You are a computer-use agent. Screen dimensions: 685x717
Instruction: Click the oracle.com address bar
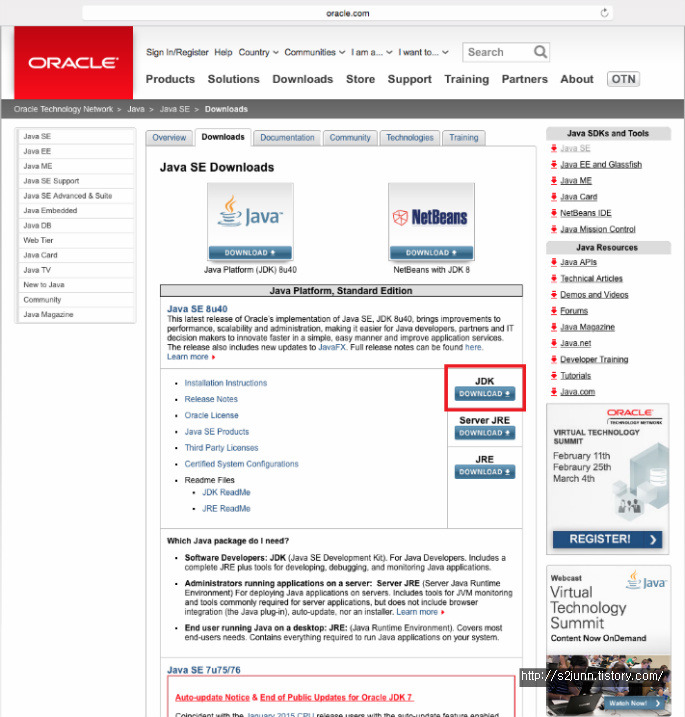(348, 13)
